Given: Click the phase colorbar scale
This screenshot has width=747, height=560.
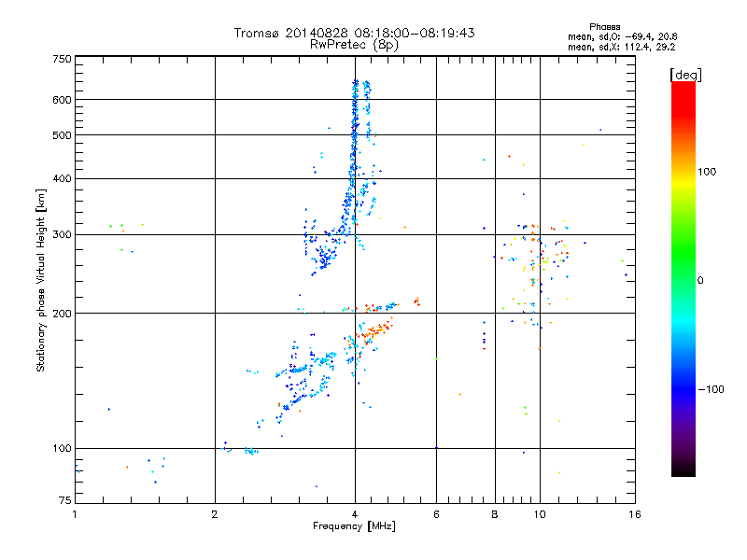Looking at the screenshot, I should [684, 279].
